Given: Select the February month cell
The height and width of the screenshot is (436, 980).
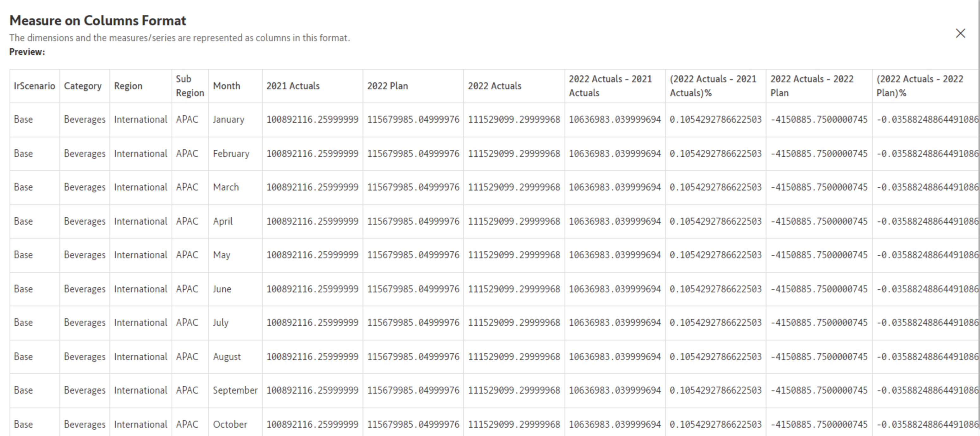Looking at the screenshot, I should (231, 154).
